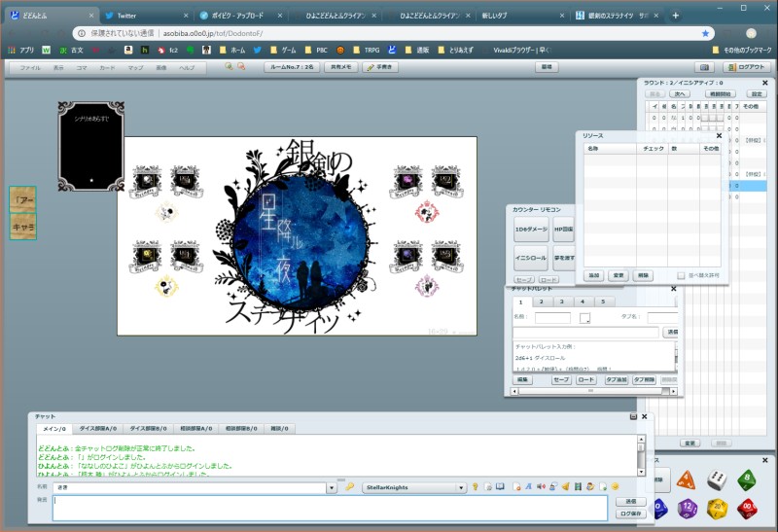778x532 pixels.
Task: Click the yellow d20 dice icon
Action: click(718, 509)
